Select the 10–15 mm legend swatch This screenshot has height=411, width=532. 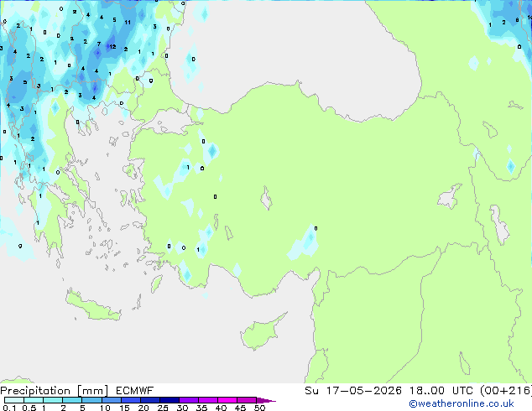tap(111, 400)
